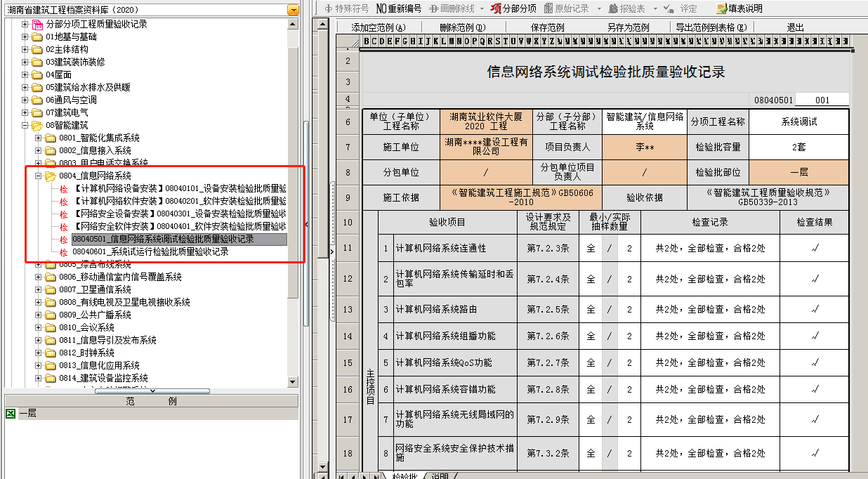
Task: Expand the 分部分项工程质量验收记录 node
Action: (25, 24)
